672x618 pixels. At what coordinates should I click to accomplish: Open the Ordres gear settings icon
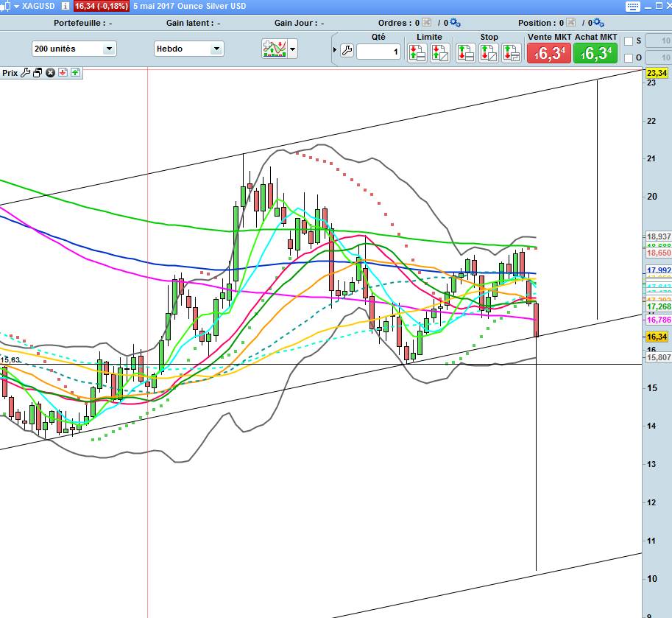click(x=455, y=22)
